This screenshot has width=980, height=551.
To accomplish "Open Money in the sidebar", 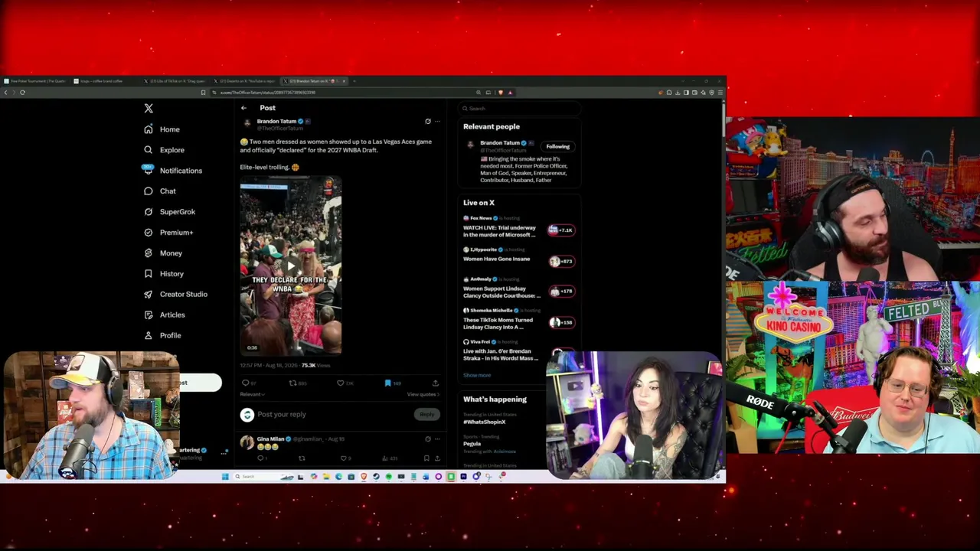I will (163, 253).
